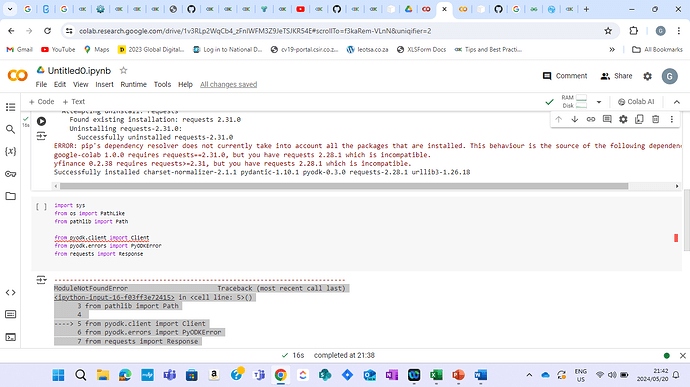
Task: Star the Untitled0.ipynb notebook
Action: click(x=124, y=70)
